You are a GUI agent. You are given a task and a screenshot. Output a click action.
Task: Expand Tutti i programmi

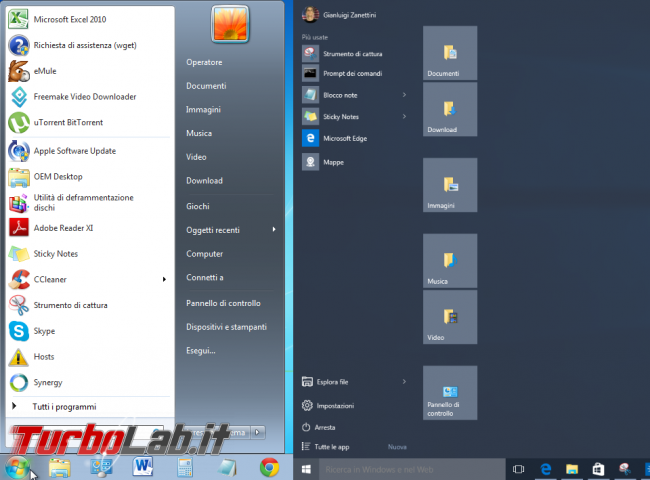89,407
